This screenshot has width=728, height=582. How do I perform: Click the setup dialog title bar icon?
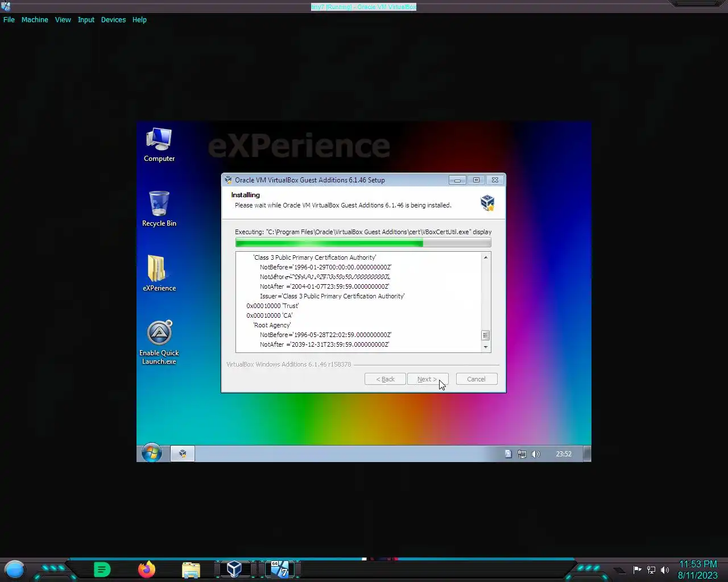coord(228,180)
